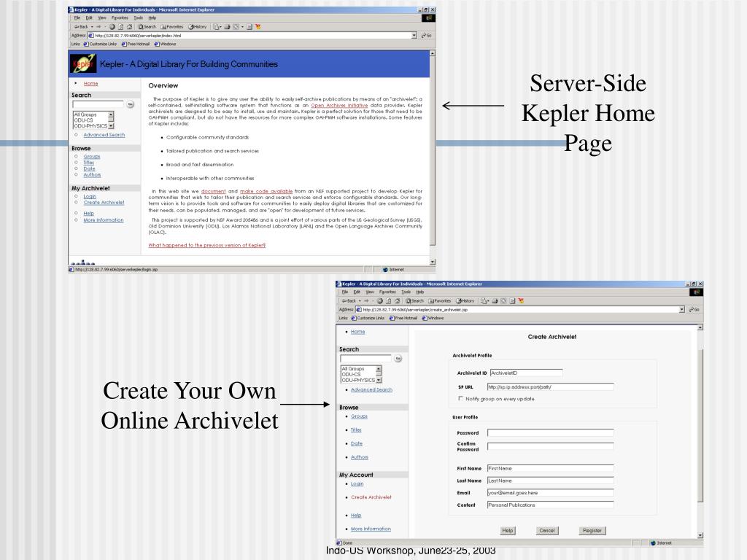Click search go icon in Create Archivelet sidebar
The width and height of the screenshot is (747, 560).
coord(398,358)
